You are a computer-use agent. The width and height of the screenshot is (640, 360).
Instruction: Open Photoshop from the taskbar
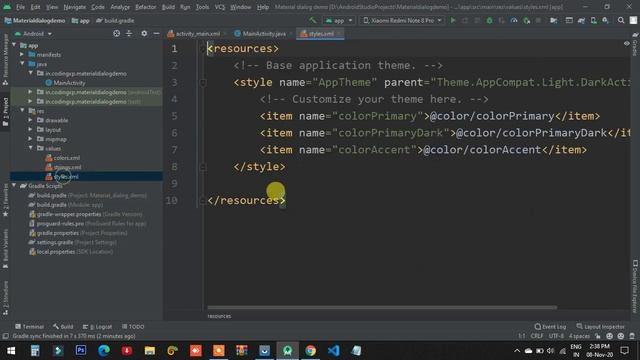pos(81,351)
